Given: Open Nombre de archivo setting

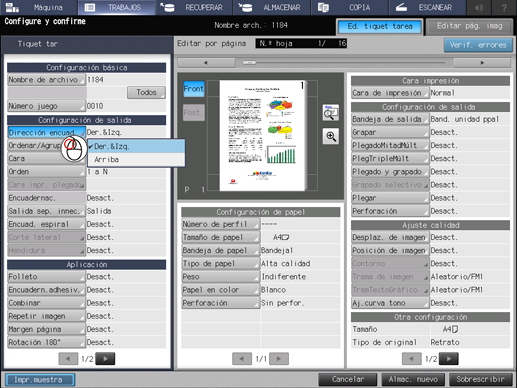Looking at the screenshot, I should (x=46, y=80).
